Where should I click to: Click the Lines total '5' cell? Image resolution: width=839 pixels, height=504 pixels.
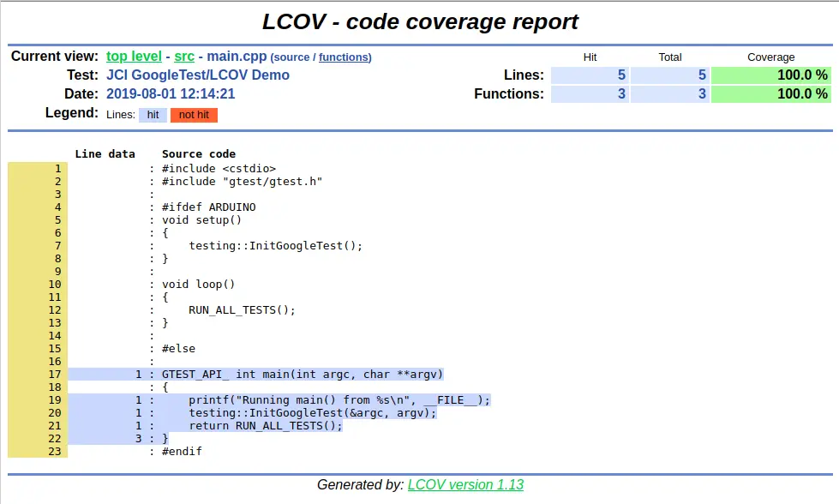pos(670,75)
